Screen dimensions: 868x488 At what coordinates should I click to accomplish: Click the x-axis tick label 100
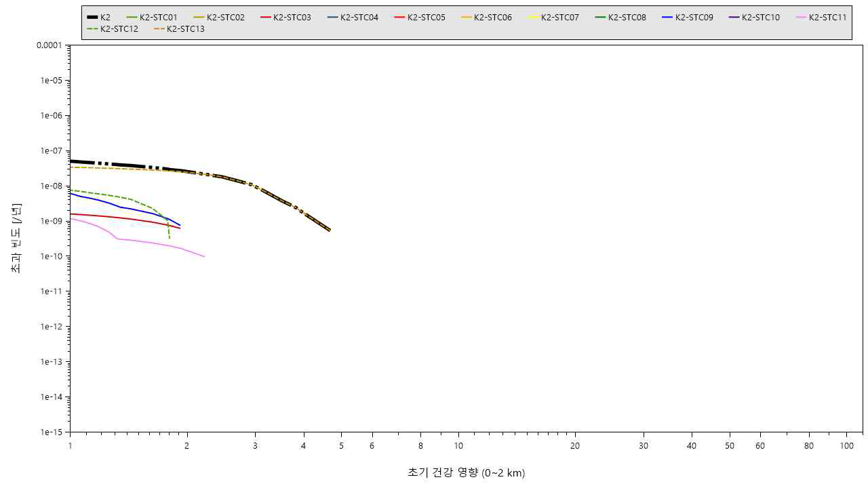[846, 446]
